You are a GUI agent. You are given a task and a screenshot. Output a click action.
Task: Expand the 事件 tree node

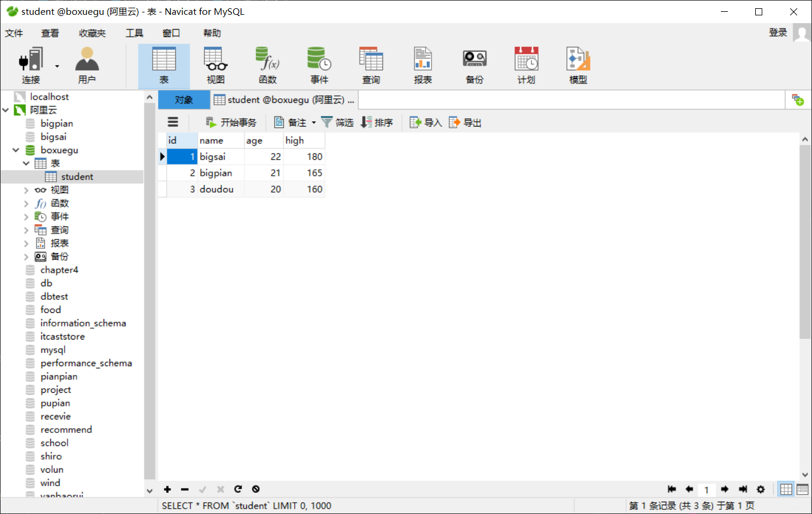(26, 216)
